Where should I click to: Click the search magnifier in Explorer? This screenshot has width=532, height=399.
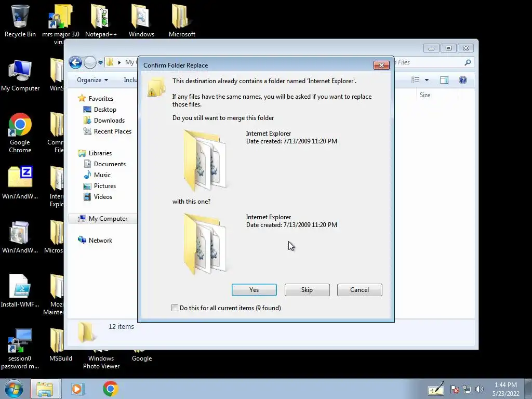tap(468, 62)
